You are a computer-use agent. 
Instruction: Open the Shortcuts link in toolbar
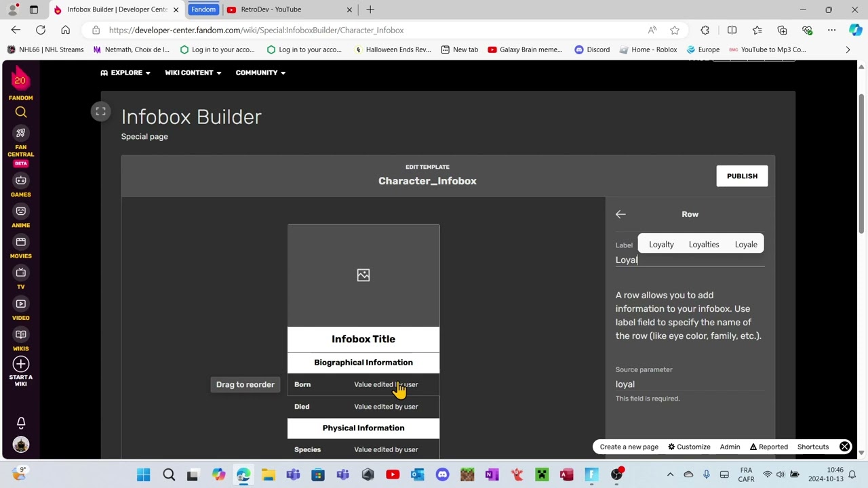(813, 447)
